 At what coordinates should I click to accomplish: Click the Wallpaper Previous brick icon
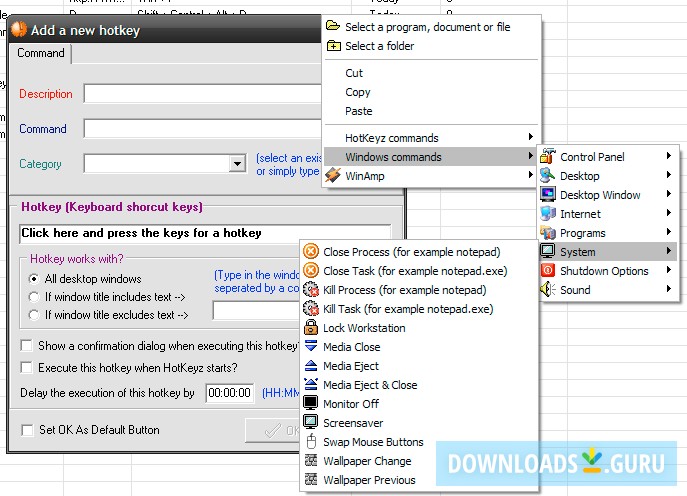(x=311, y=479)
